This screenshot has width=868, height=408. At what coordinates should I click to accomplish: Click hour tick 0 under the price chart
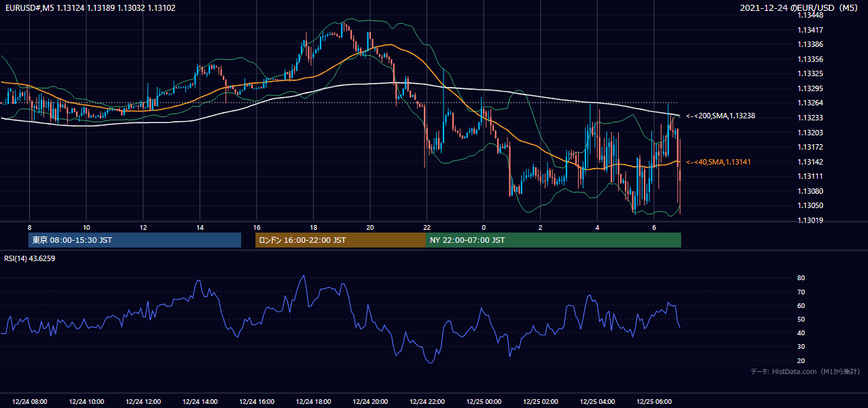click(484, 227)
